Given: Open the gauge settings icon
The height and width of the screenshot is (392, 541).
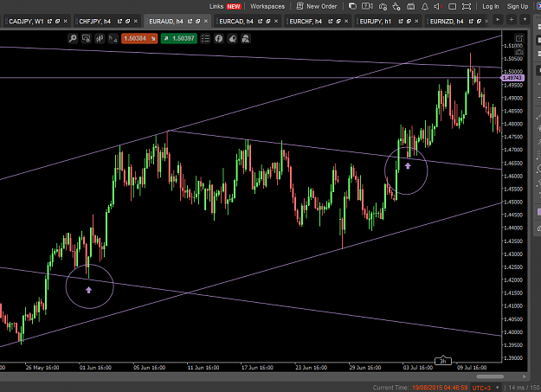Looking at the screenshot, I should pyautogui.click(x=383, y=6).
